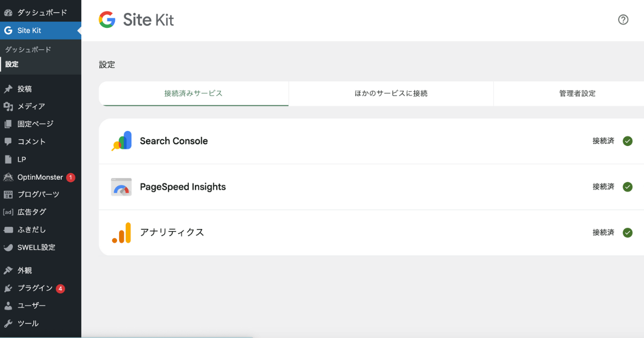Open ダッシュボード in the top sidebar menu
This screenshot has height=338, width=644.
coord(42,12)
